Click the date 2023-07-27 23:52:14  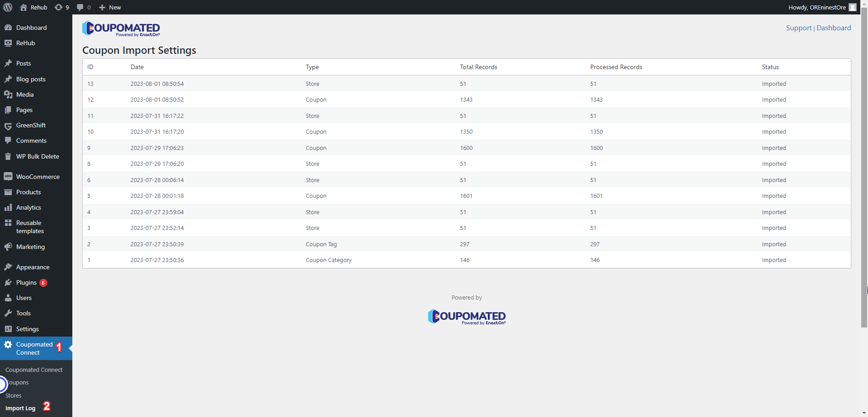point(157,228)
